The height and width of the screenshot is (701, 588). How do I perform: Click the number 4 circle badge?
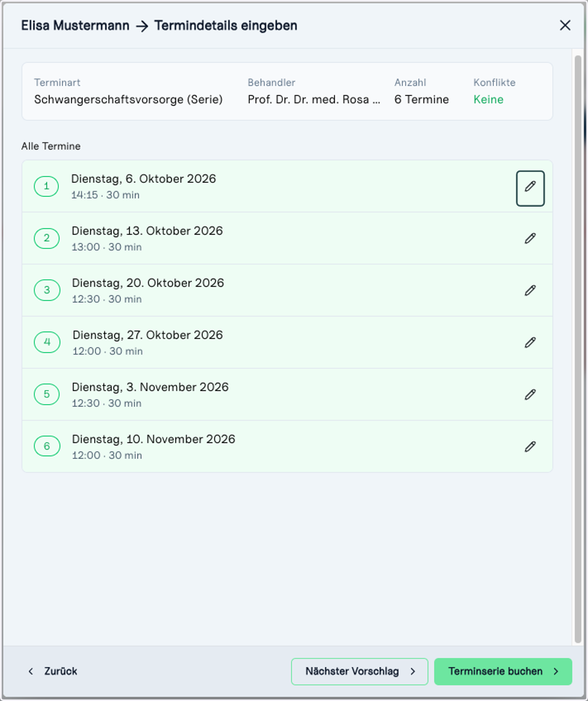point(47,342)
